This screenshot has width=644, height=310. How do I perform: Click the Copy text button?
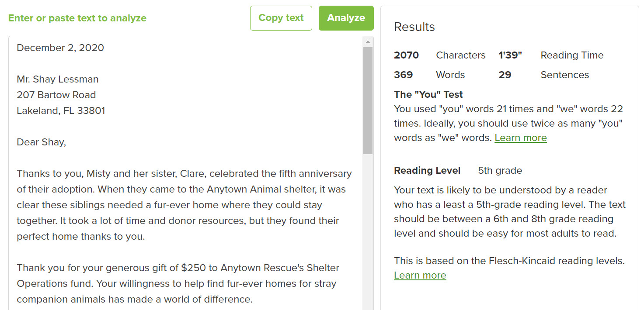(x=281, y=18)
